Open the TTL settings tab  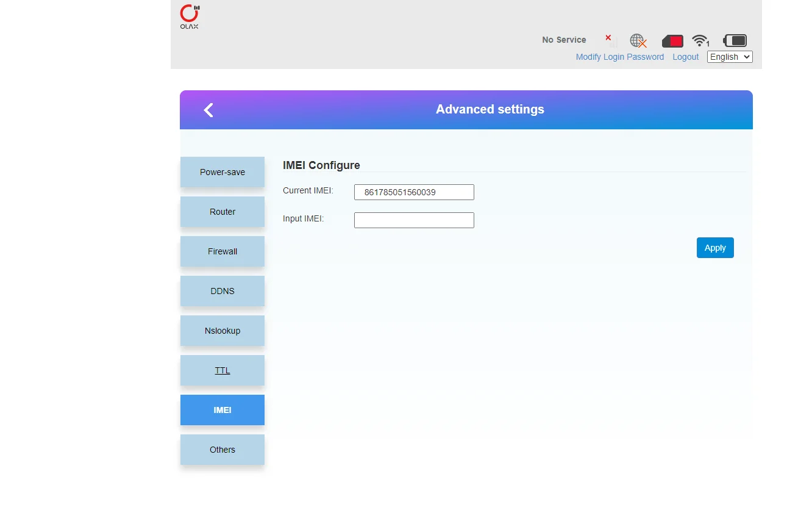[x=223, y=370]
